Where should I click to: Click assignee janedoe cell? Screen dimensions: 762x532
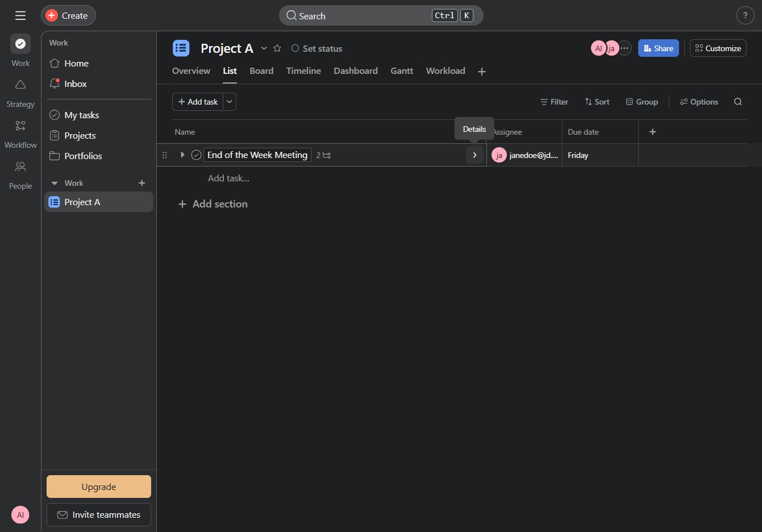pos(524,155)
